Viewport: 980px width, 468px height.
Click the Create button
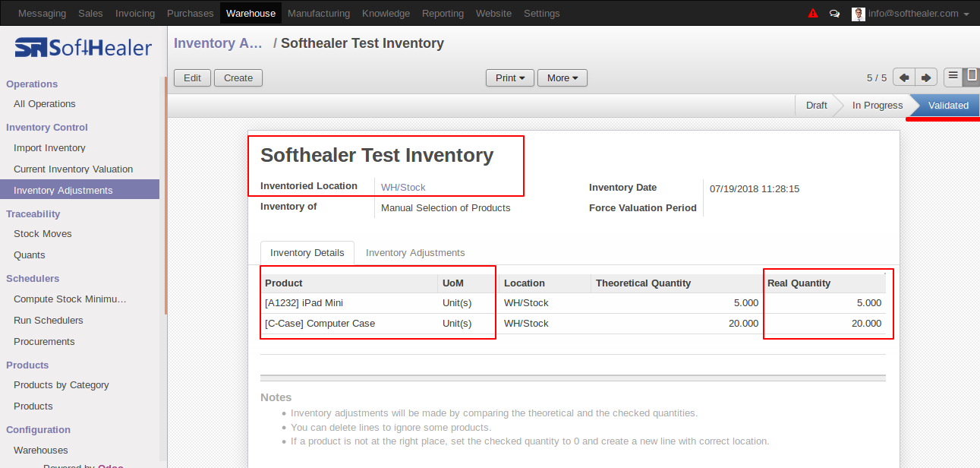pos(238,77)
